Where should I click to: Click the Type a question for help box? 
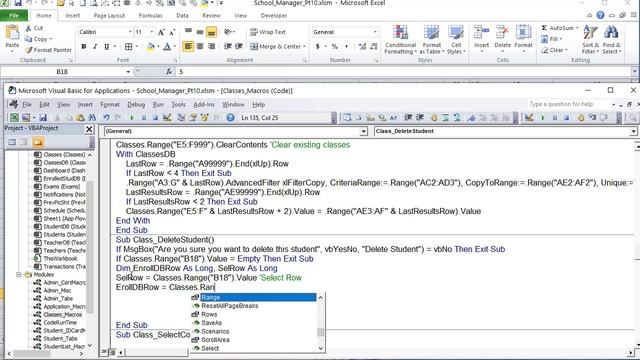tap(570, 104)
